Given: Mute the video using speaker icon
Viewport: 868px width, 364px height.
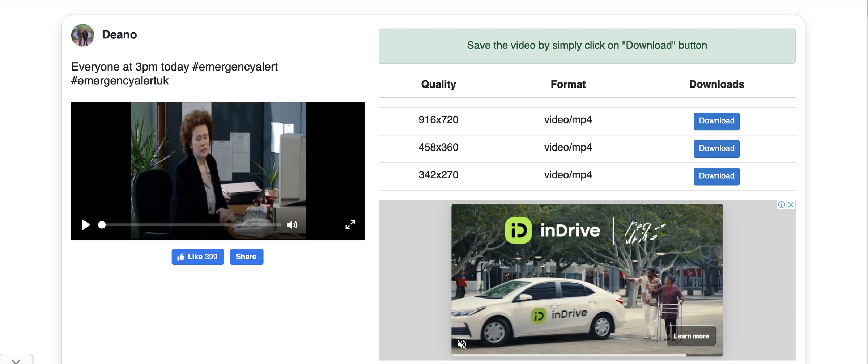Looking at the screenshot, I should tap(292, 225).
